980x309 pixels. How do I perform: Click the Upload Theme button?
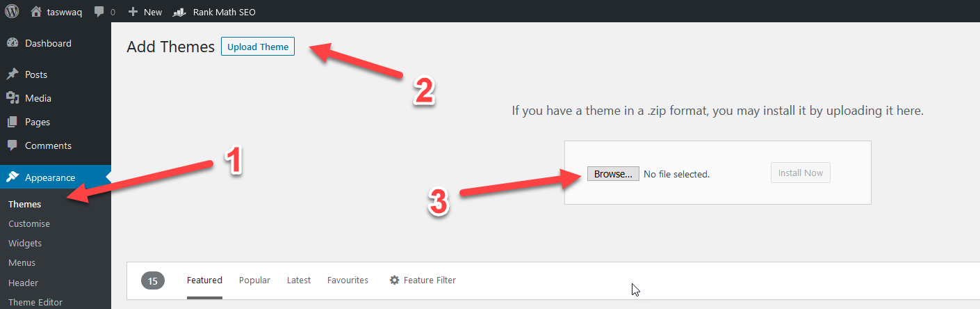coord(258,47)
